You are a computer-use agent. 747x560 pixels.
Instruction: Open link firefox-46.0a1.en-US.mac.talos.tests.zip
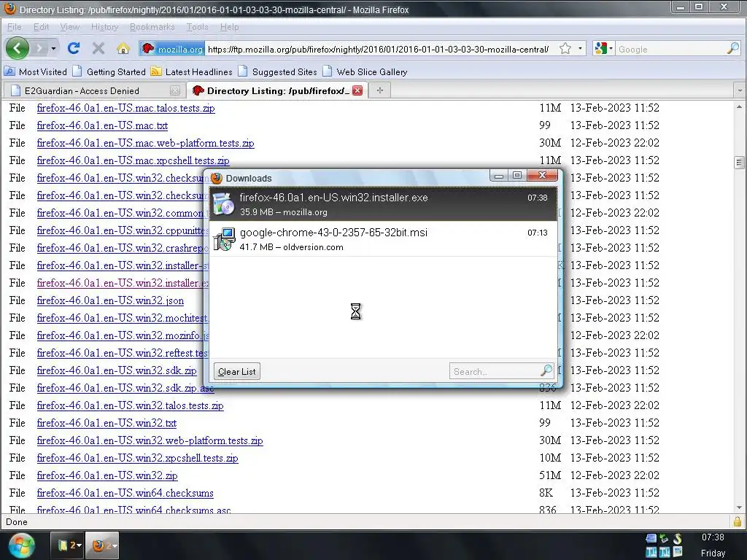pos(125,108)
